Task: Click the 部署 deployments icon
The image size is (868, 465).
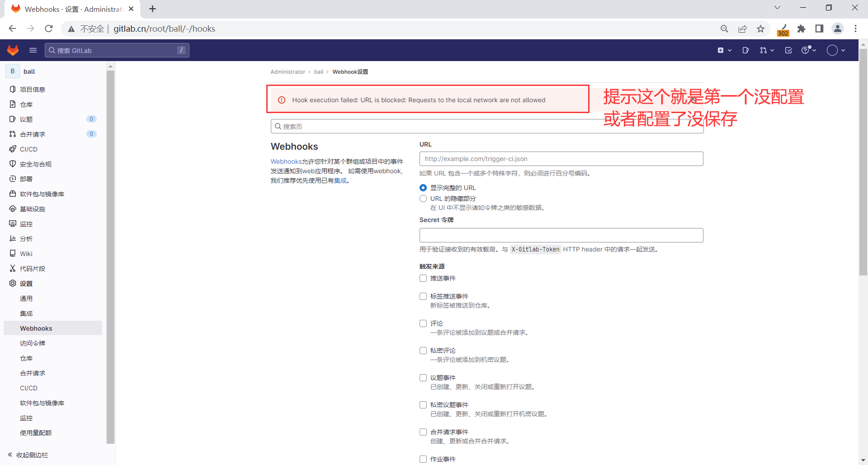Action: (13, 179)
